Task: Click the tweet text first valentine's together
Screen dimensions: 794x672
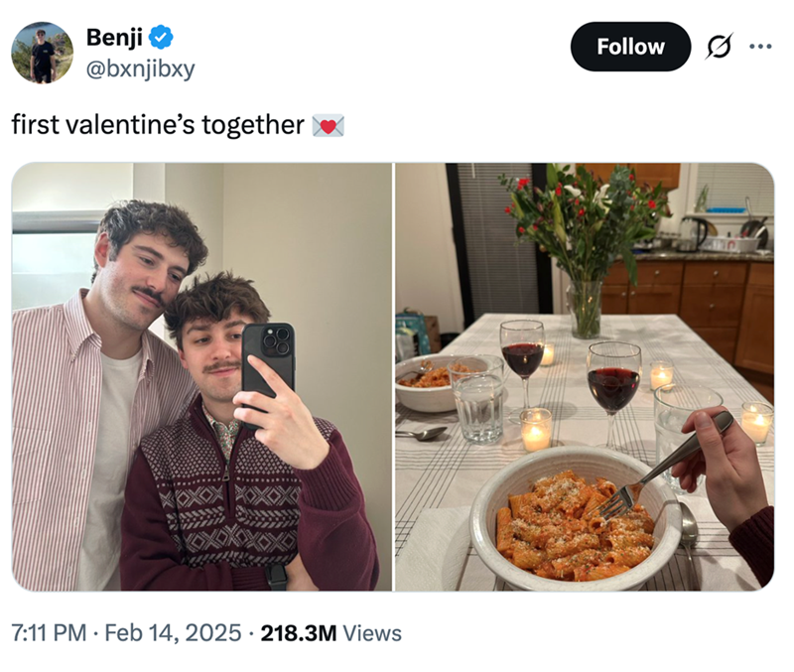Action: (158, 125)
